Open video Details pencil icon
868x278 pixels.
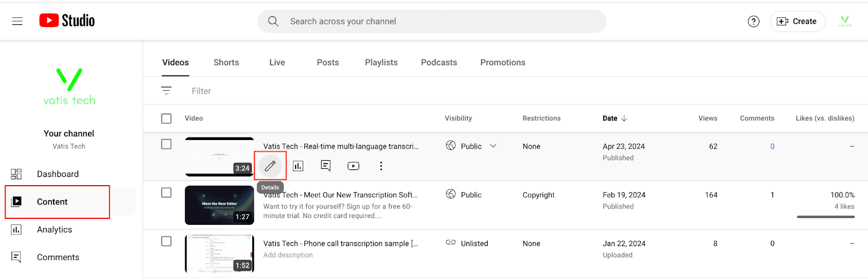[x=270, y=166]
